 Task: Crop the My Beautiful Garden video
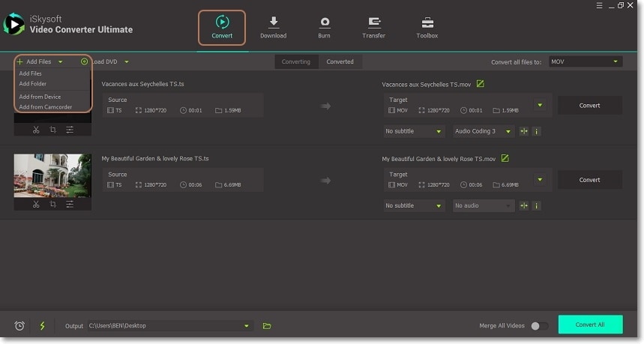53,204
